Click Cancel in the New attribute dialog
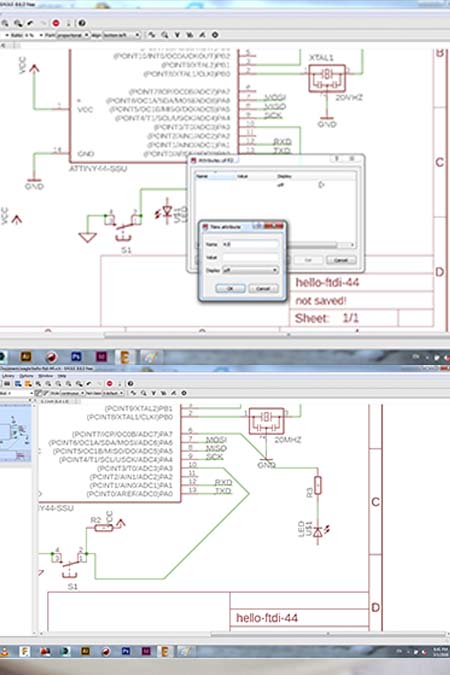Screen dimensions: 450x675 [263, 288]
